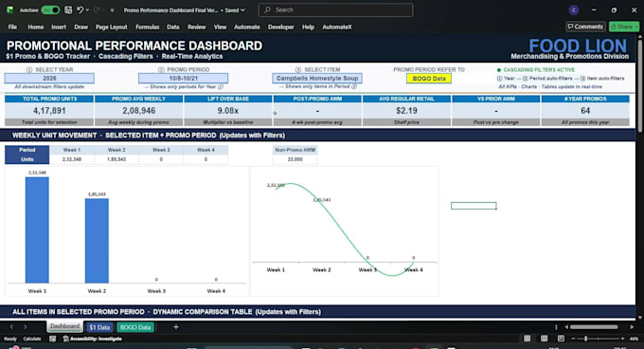Open the Insert ribbon tab
The image size is (644, 349).
(x=59, y=27)
